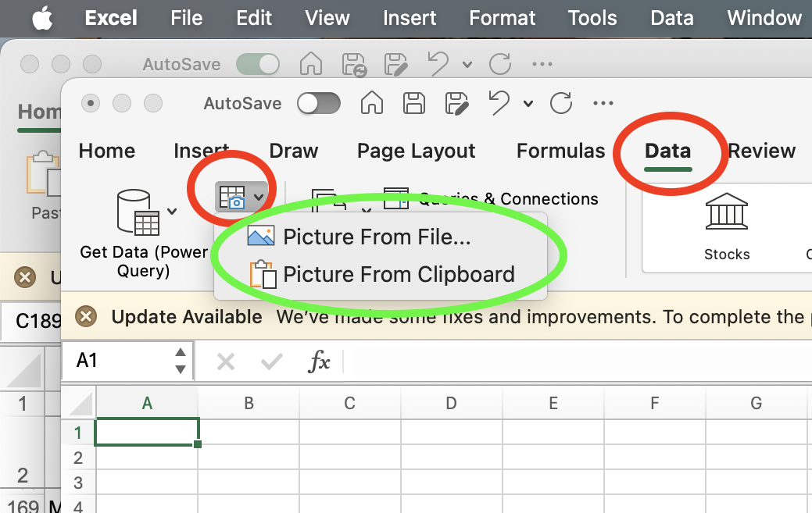This screenshot has width=812, height=513.
Task: Click the Redo icon in front toolbar
Action: pyautogui.click(x=561, y=103)
